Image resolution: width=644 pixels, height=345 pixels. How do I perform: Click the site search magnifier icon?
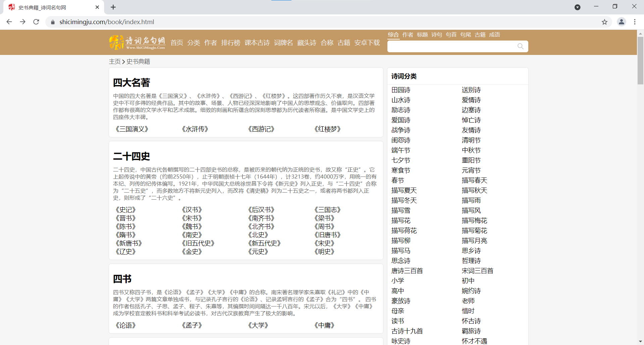pos(520,46)
